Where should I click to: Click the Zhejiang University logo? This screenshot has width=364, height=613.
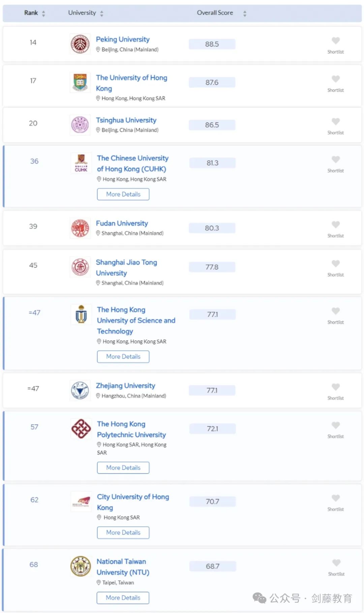pos(80,390)
